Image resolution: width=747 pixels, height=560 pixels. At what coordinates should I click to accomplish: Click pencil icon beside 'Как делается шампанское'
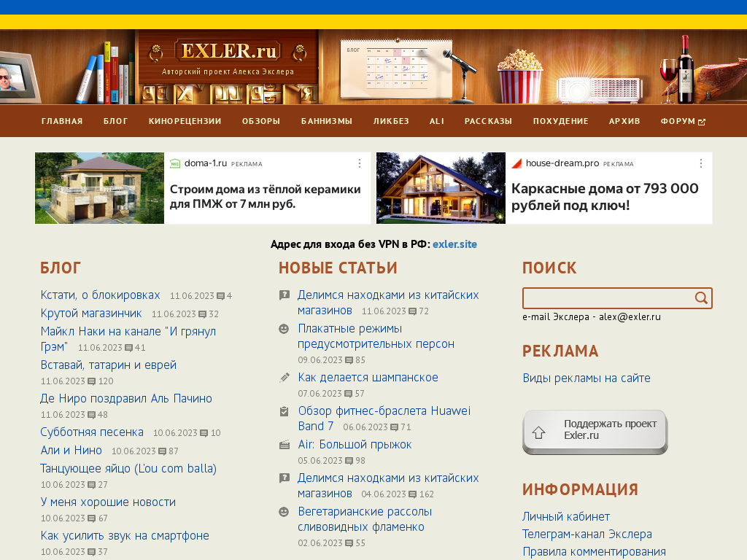point(284,378)
